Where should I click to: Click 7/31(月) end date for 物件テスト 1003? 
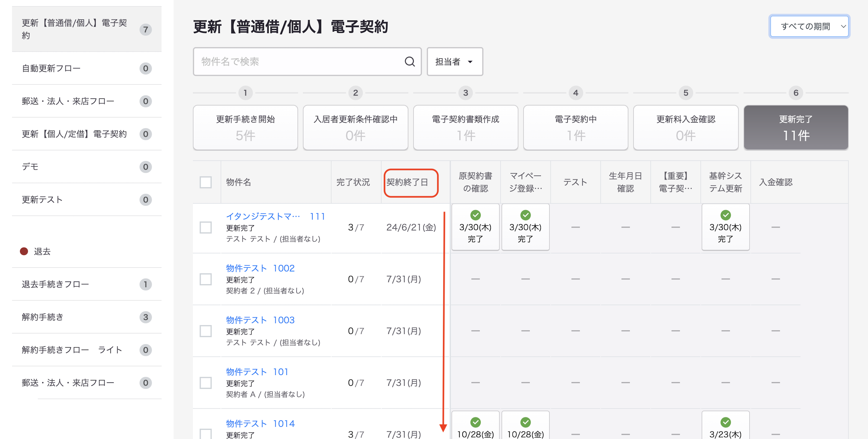point(404,331)
